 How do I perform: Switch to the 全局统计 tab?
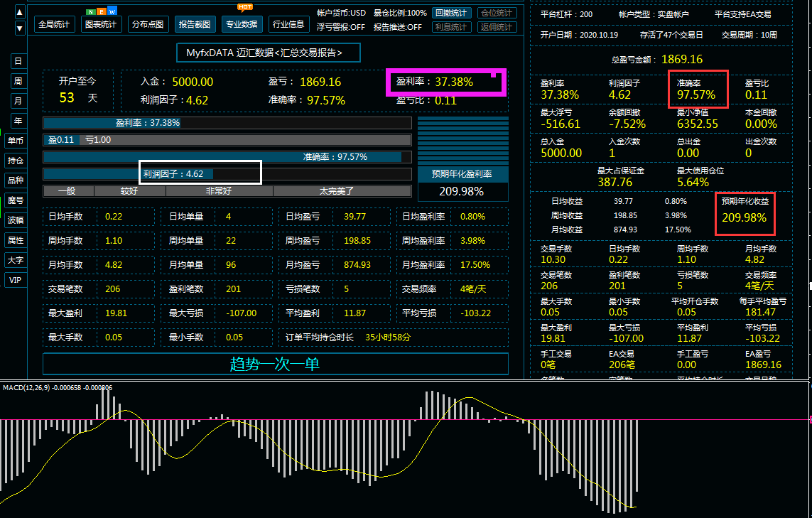click(54, 24)
